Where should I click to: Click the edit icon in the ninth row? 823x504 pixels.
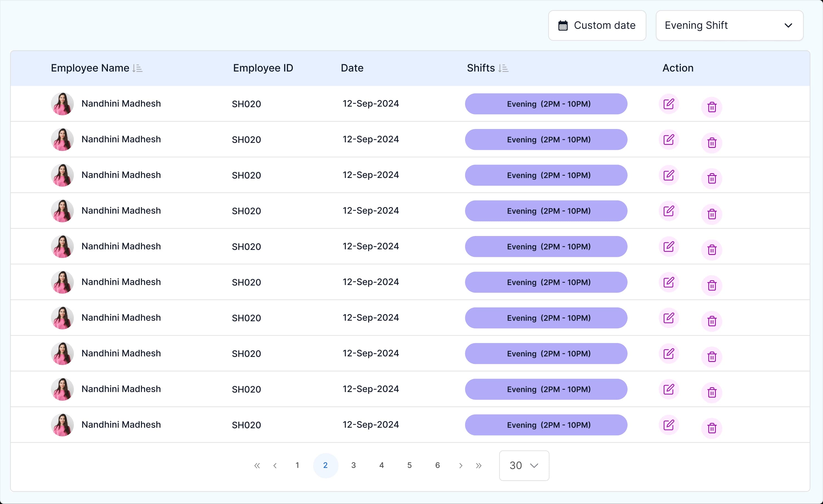669,389
